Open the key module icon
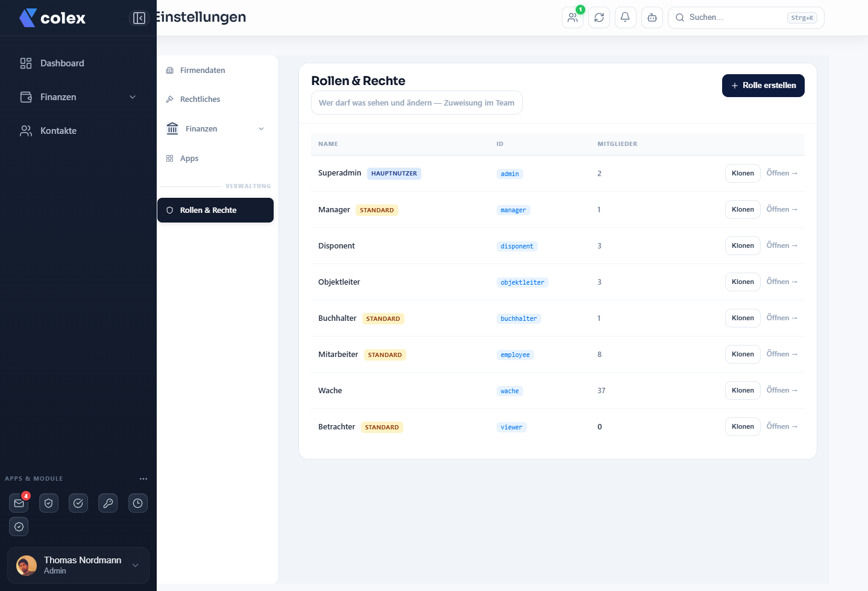Image resolution: width=868 pixels, height=591 pixels. coord(108,503)
